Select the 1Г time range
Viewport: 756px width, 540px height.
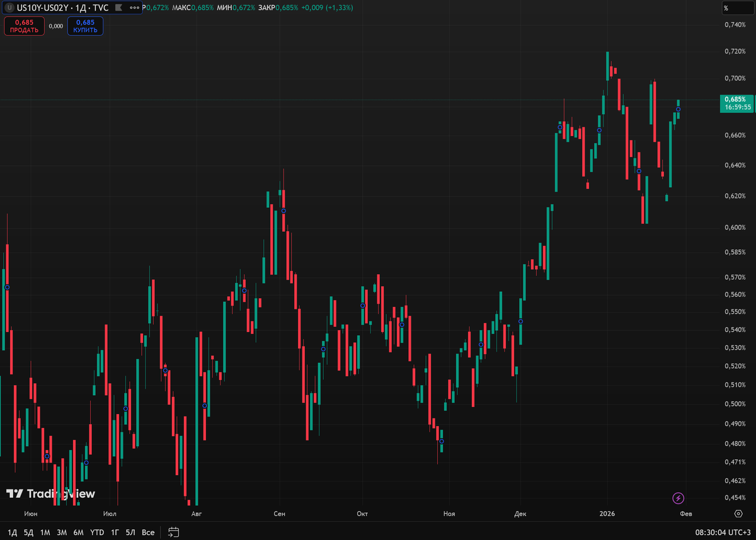[x=115, y=532]
